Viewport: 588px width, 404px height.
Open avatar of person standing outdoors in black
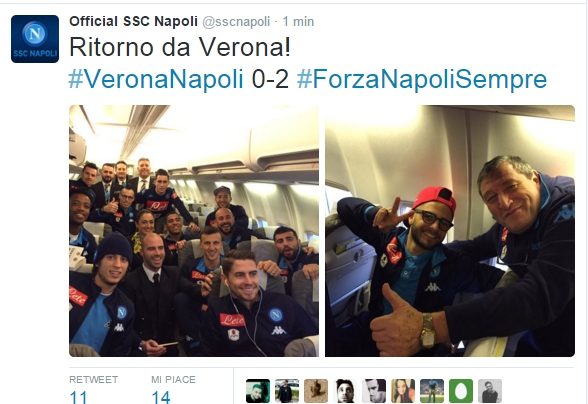[x=287, y=391]
